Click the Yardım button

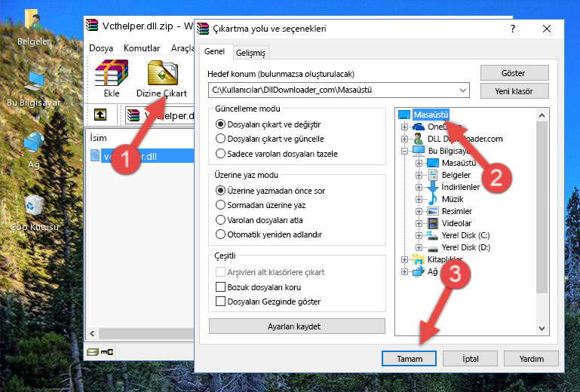click(531, 359)
